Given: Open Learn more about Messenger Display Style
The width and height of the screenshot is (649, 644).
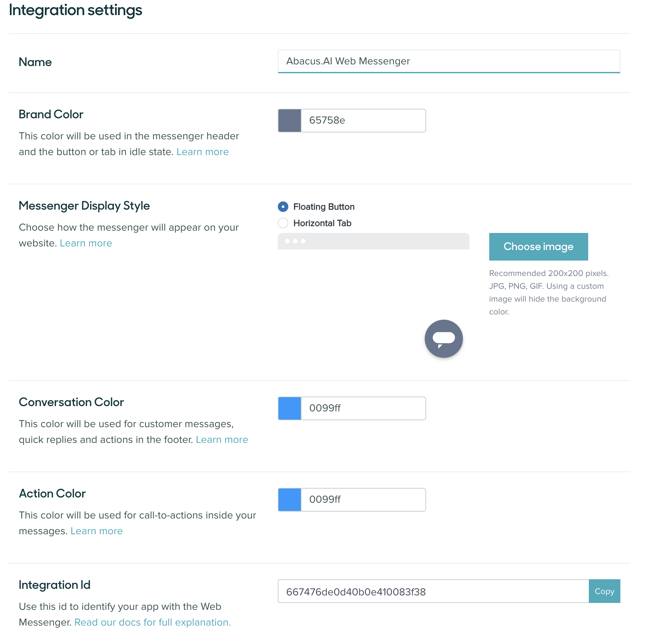Looking at the screenshot, I should [86, 243].
